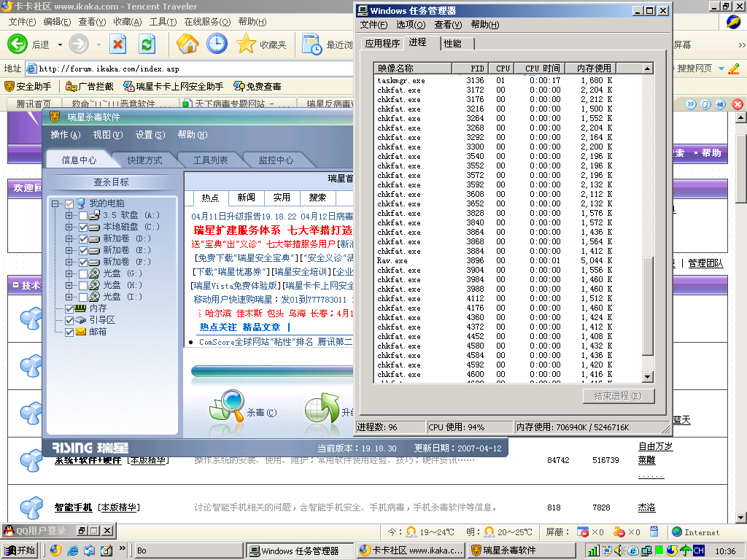Click the QQ penguin icon in QQ用户登录 bar

click(8, 530)
